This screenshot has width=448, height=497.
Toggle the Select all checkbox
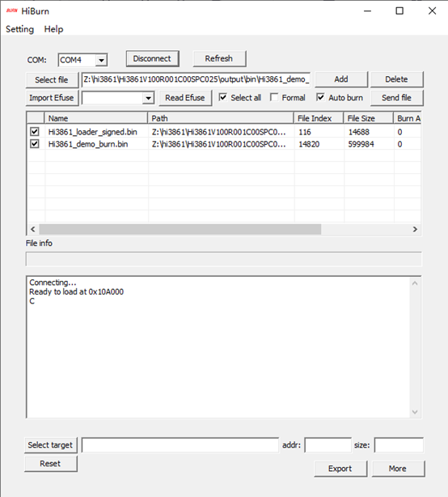[x=223, y=97]
